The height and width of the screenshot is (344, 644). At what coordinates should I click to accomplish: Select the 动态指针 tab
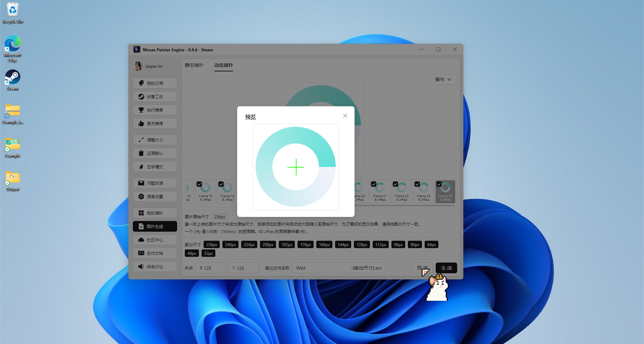coord(224,65)
